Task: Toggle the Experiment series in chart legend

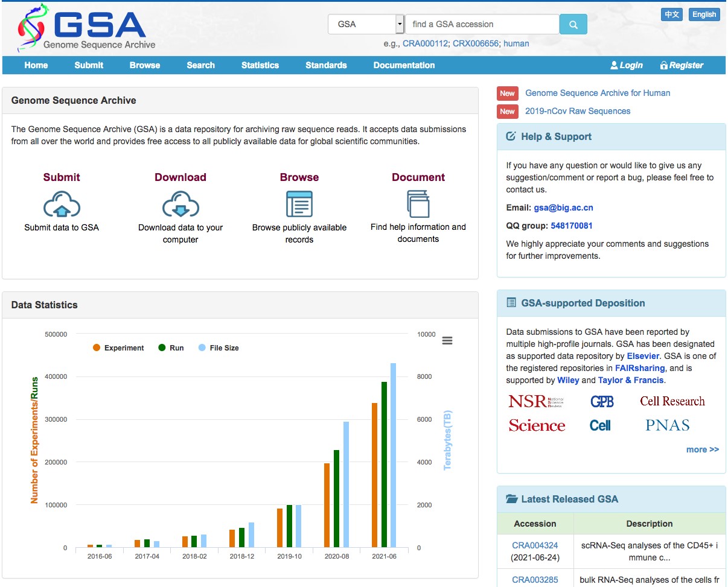Action: [x=118, y=348]
